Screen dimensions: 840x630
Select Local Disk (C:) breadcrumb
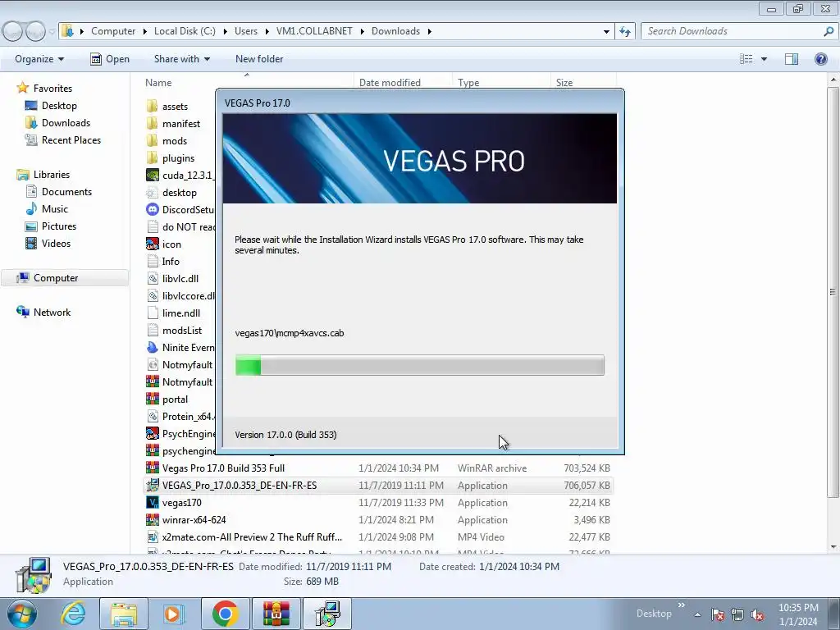coord(185,31)
